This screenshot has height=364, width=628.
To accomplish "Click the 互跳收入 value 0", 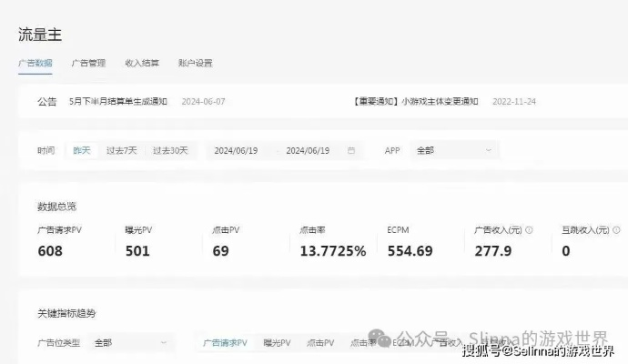I will click(565, 251).
